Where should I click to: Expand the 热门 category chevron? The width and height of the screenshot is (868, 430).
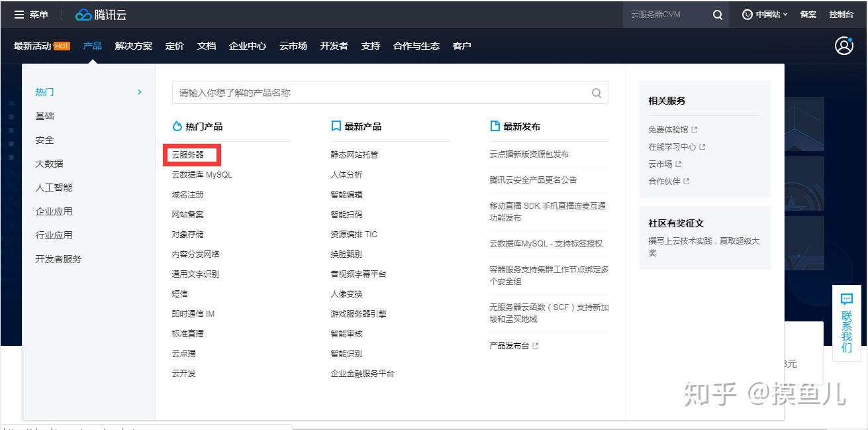click(x=139, y=92)
